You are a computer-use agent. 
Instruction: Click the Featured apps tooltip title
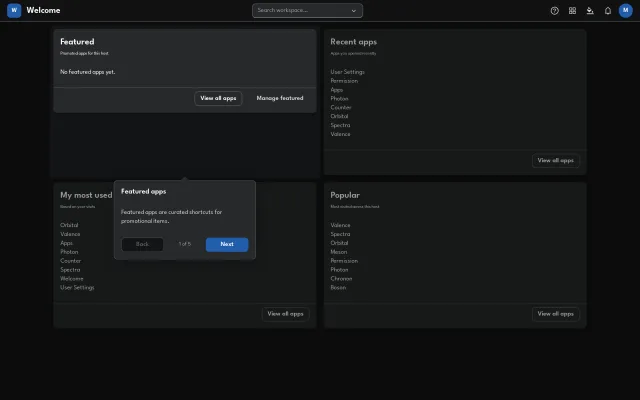144,191
